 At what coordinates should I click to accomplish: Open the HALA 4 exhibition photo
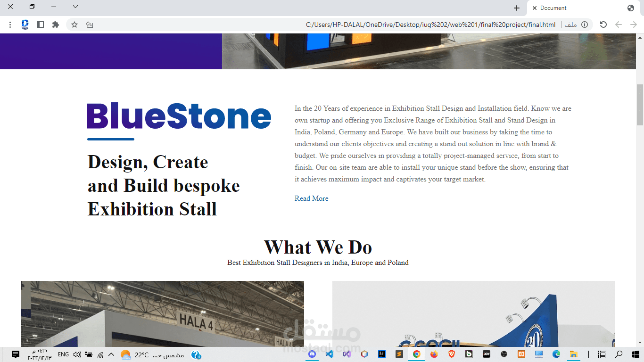[x=163, y=314]
